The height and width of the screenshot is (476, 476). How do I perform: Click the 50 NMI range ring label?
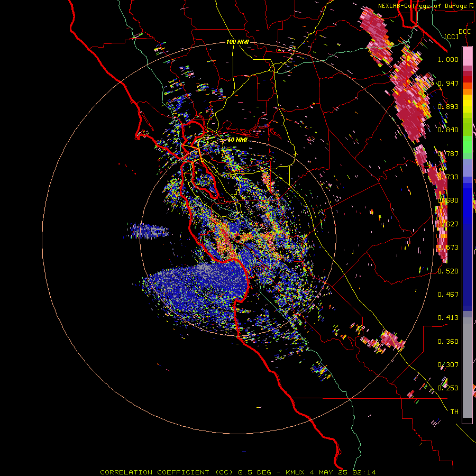[x=237, y=140]
